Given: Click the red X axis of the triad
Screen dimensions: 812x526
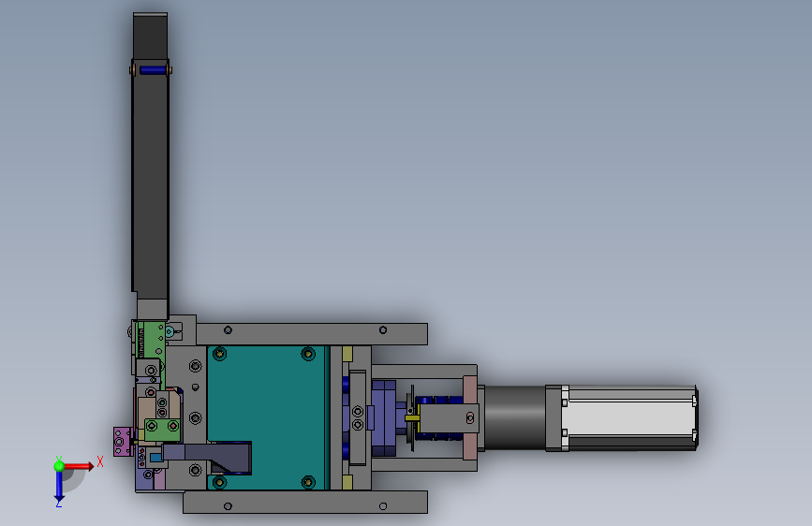Looking at the screenshot, I should [x=79, y=466].
